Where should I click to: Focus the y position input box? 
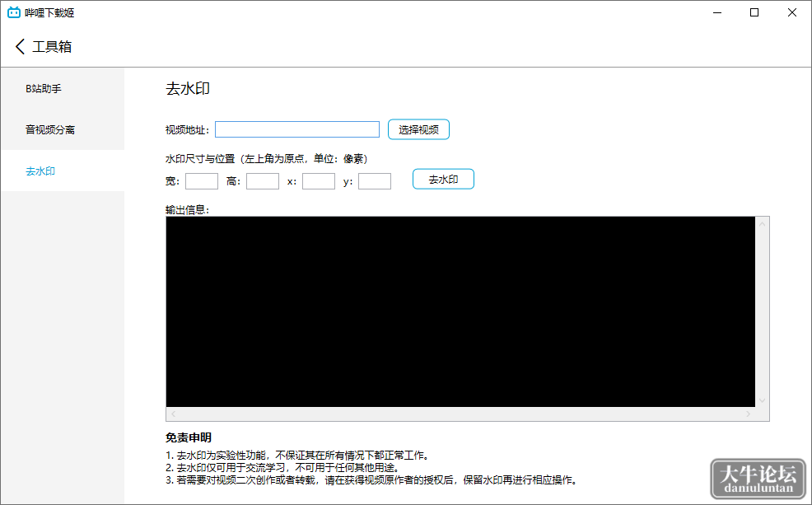(x=375, y=181)
